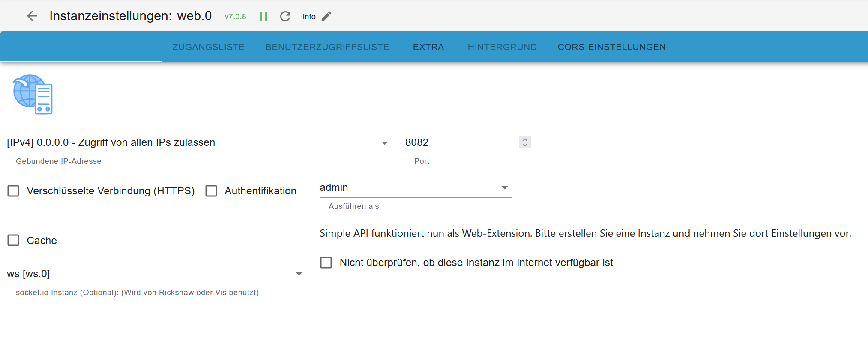Screen dimensions: 868x341
Task: Go back with the left arrow icon
Action: point(32,16)
